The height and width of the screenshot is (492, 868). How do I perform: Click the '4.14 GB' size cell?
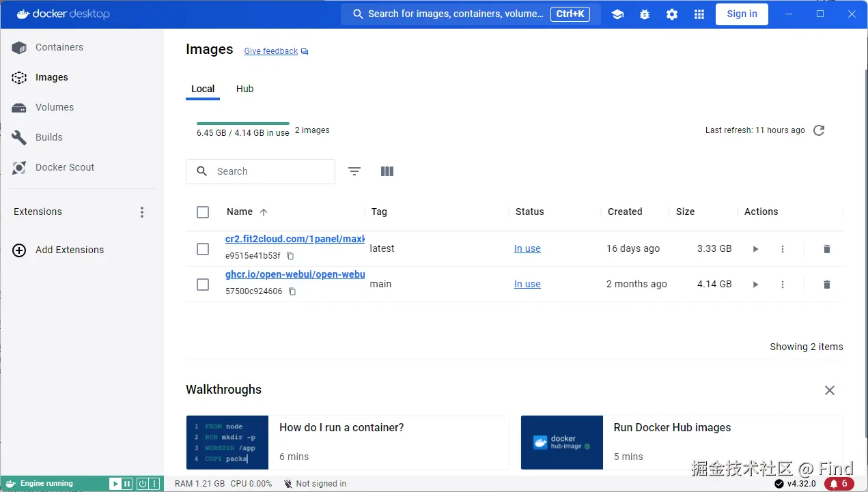(714, 285)
